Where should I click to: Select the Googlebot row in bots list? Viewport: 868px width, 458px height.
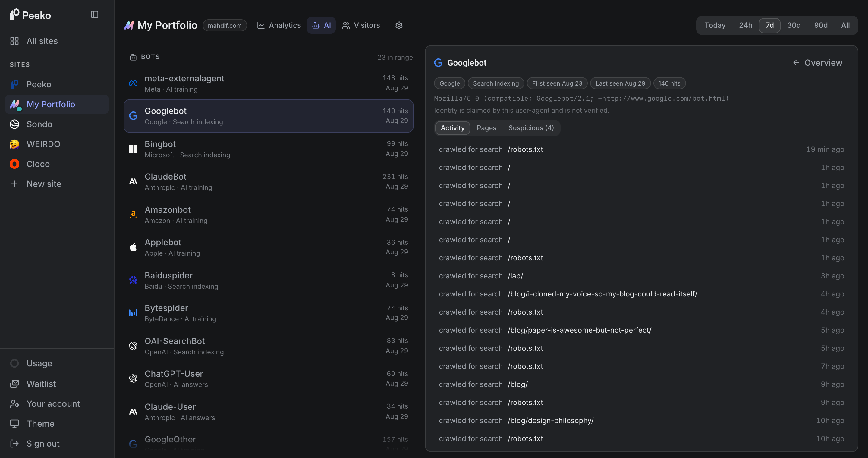click(x=268, y=116)
